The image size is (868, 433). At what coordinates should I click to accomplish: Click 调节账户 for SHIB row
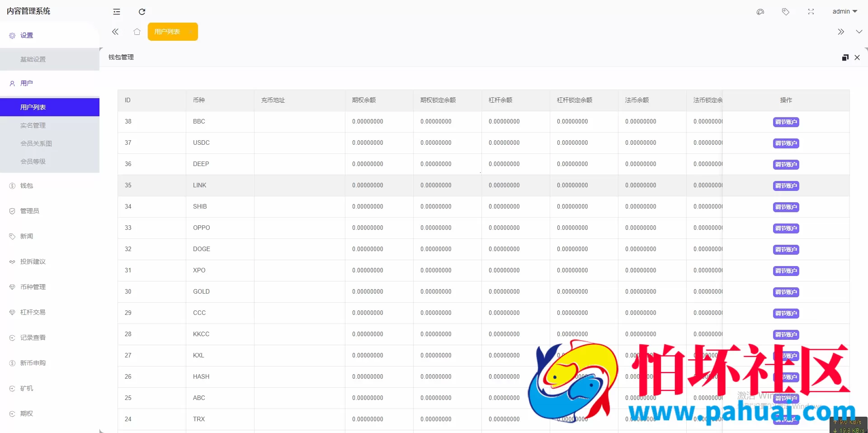[786, 207]
